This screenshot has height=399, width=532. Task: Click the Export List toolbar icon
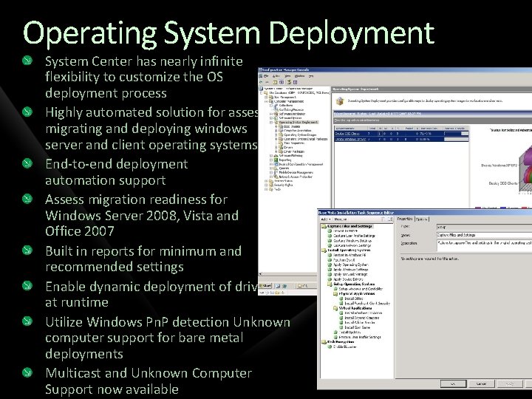(x=289, y=82)
